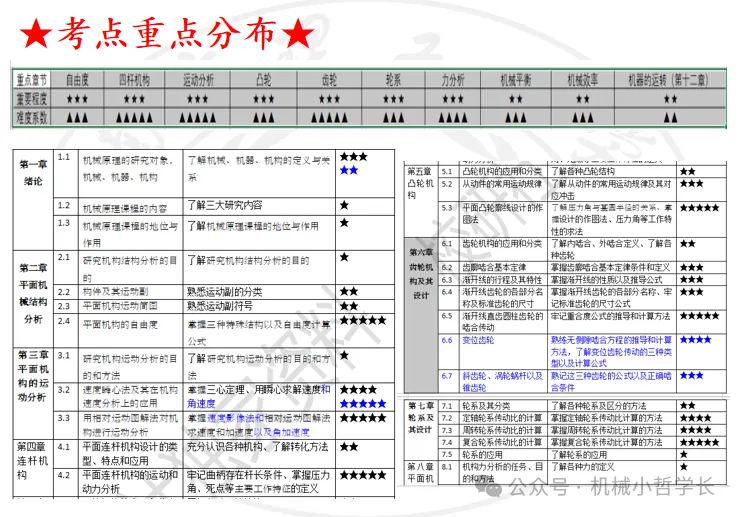Click the 难度系数 row label

pyautogui.click(x=32, y=117)
